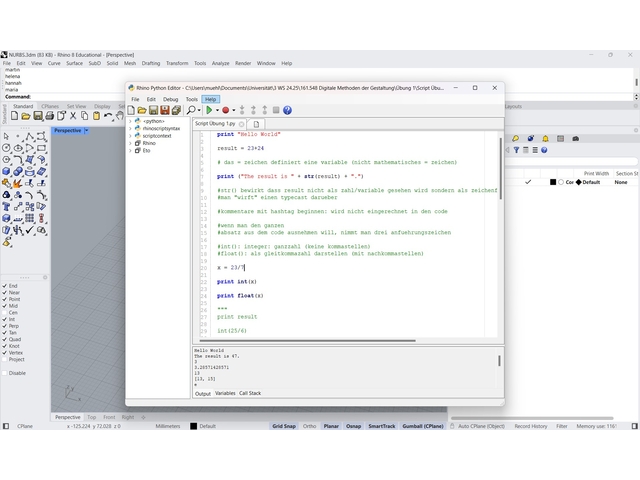The image size is (640, 480).
Task: Open search with the magnifier icon
Action: (191, 110)
